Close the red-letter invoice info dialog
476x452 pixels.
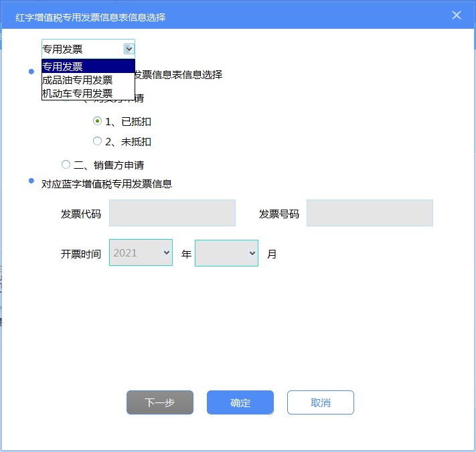457,15
